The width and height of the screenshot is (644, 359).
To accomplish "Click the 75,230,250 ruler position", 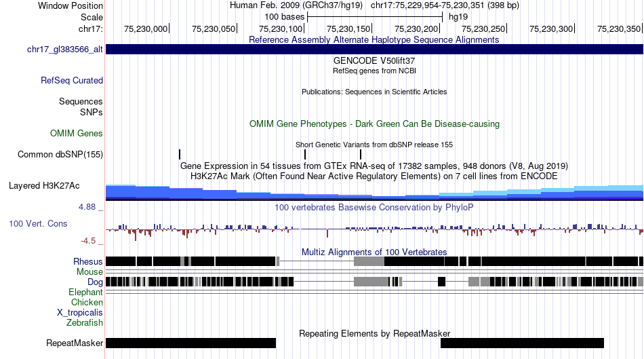I will coord(484,29).
